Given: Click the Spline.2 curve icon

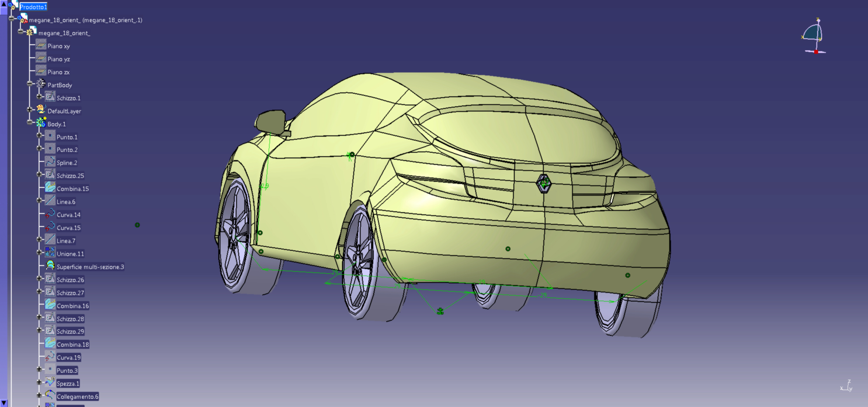Looking at the screenshot, I should coord(50,161).
